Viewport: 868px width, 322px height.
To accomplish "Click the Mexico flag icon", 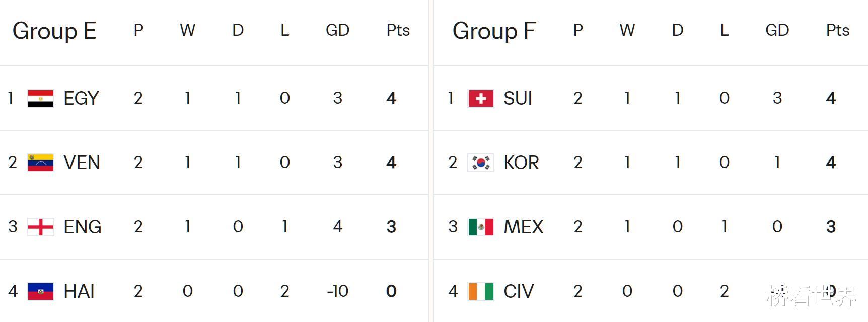I will [x=481, y=227].
